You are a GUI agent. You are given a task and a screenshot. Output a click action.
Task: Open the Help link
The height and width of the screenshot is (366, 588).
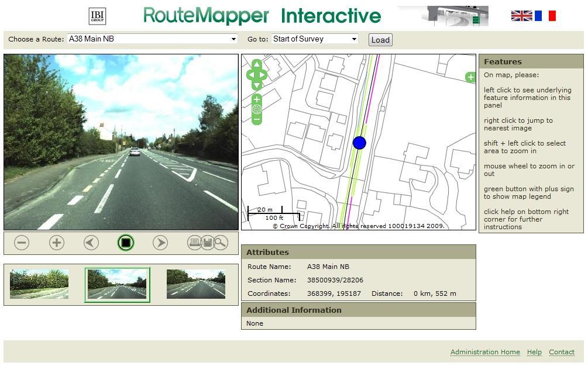click(534, 352)
